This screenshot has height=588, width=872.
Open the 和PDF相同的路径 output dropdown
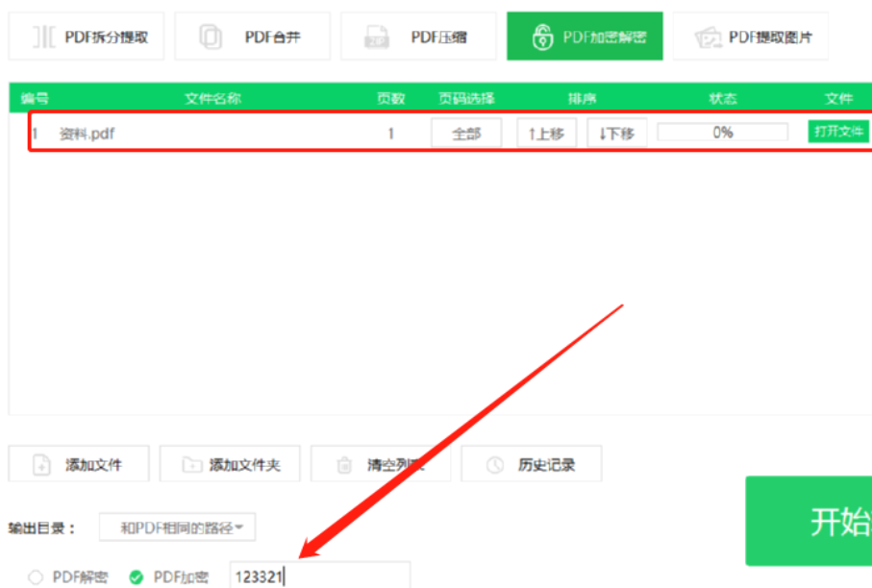pyautogui.click(x=178, y=527)
